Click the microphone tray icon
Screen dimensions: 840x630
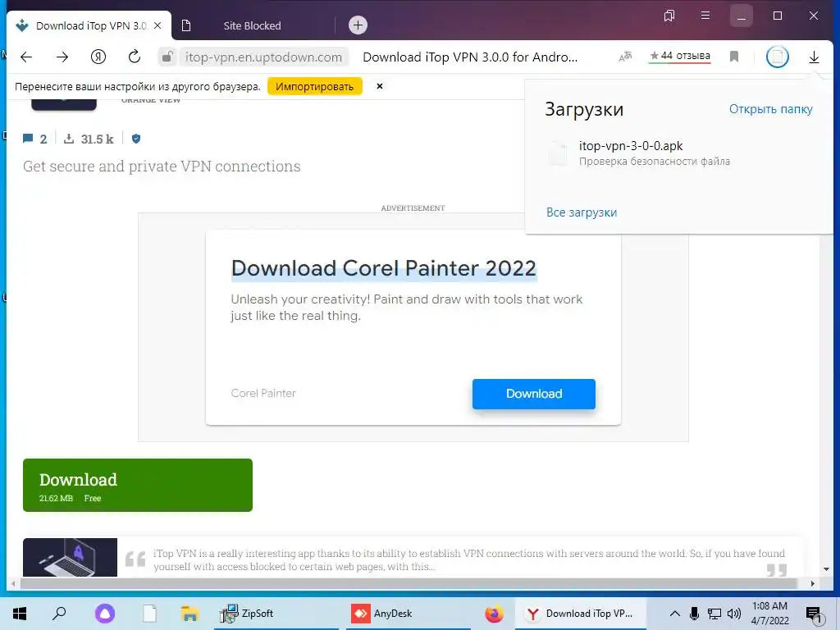694,614
